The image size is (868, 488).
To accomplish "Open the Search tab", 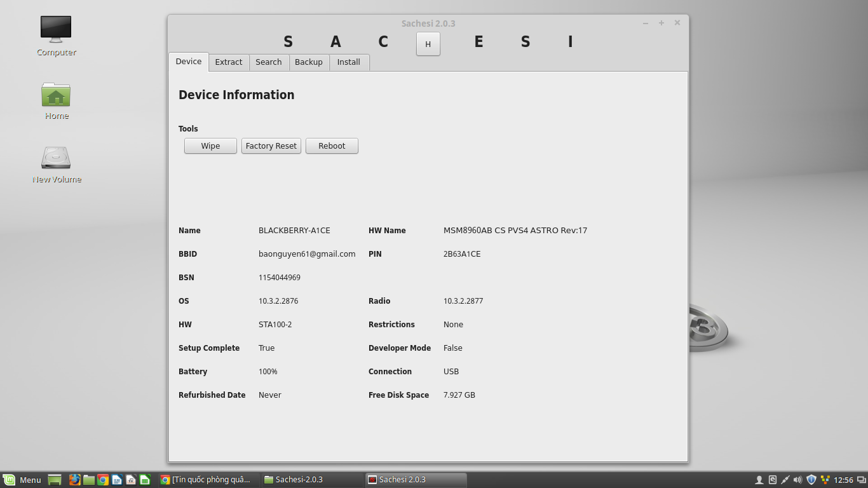I will point(268,62).
